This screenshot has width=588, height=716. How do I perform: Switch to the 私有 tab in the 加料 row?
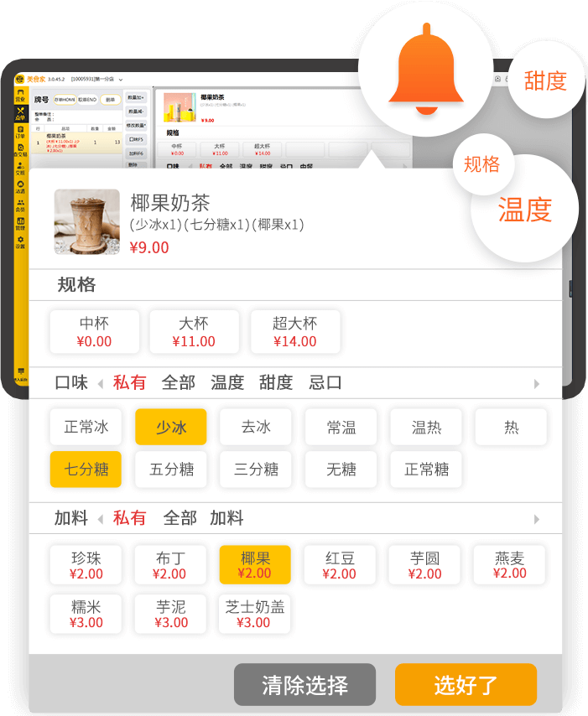point(129,518)
